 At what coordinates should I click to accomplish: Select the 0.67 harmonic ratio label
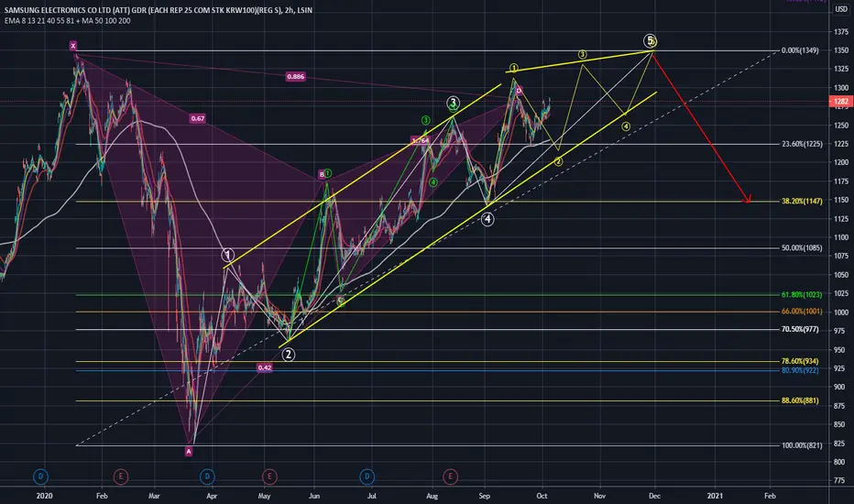198,118
